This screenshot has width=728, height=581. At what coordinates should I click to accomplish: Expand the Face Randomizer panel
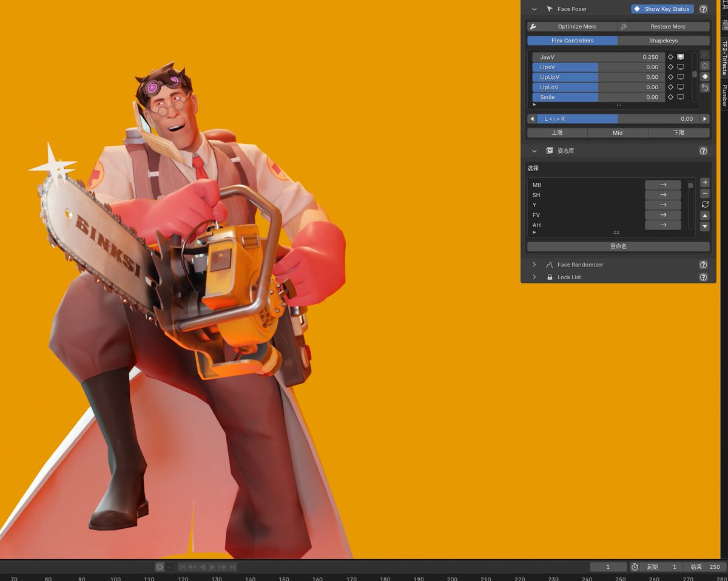(x=534, y=265)
